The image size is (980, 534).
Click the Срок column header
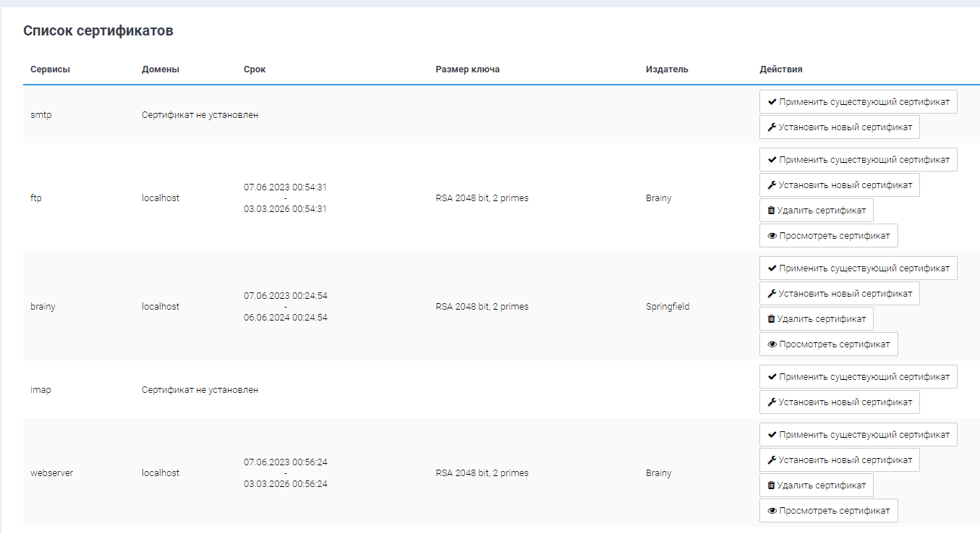[255, 69]
